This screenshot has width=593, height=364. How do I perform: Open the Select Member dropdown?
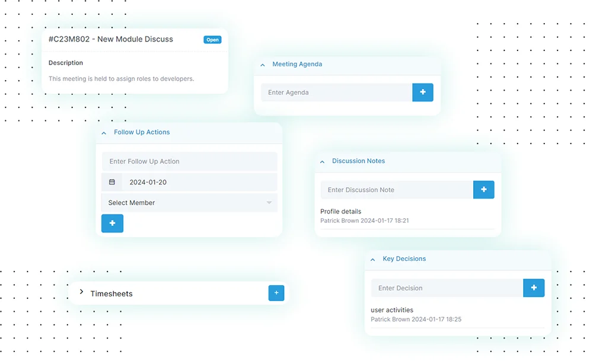click(x=189, y=203)
